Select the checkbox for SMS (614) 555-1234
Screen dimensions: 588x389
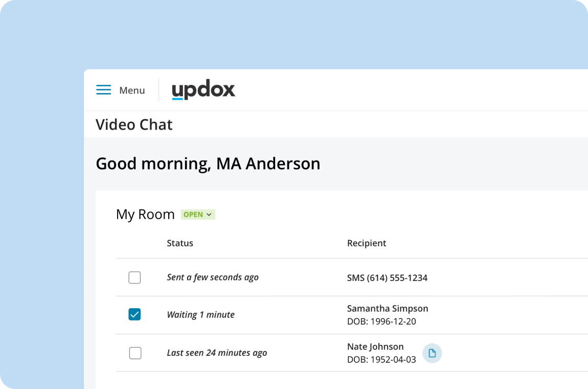[134, 277]
